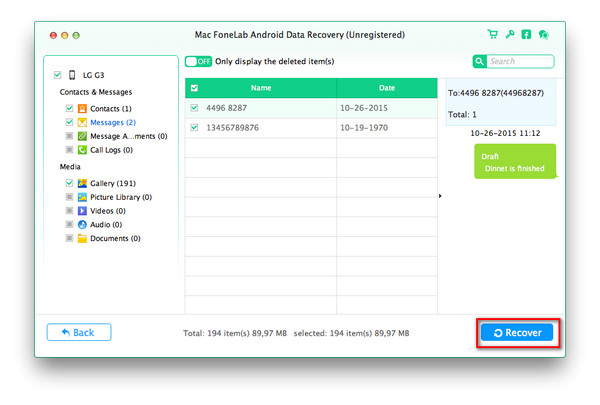Select Messages (2) category

[x=113, y=122]
